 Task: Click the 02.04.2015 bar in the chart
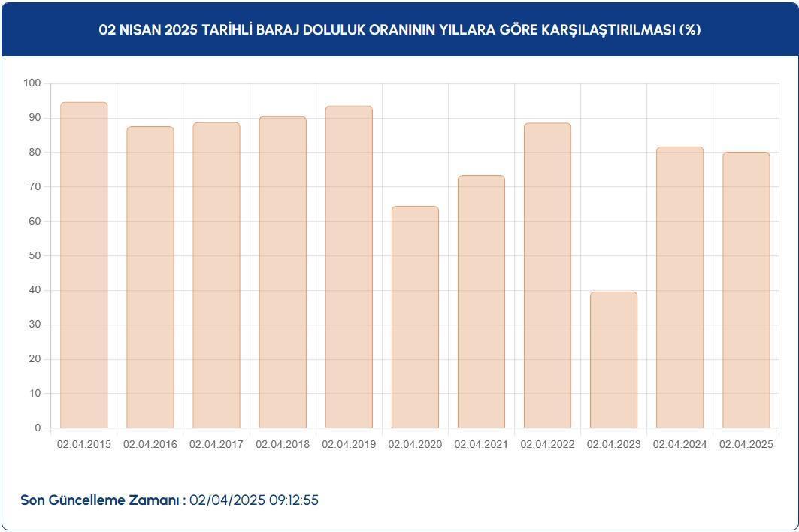coord(84,265)
